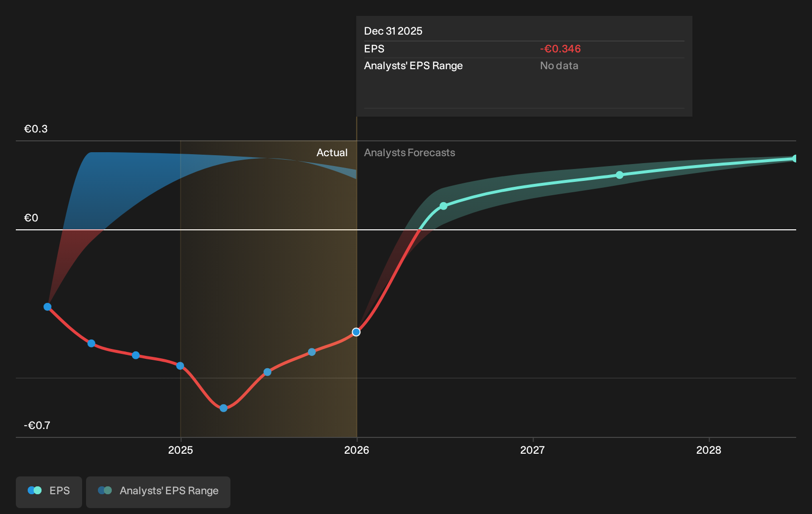Click the 2027 x-axis label

[533, 450]
